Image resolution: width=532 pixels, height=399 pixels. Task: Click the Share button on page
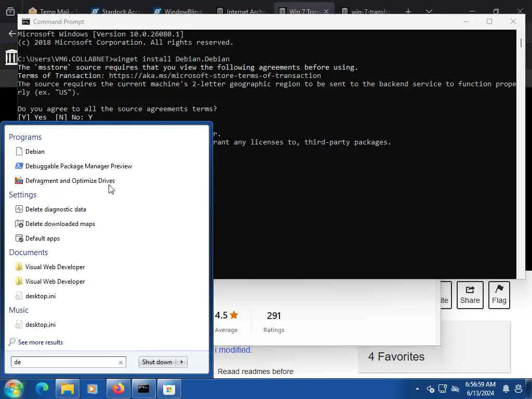point(470,295)
